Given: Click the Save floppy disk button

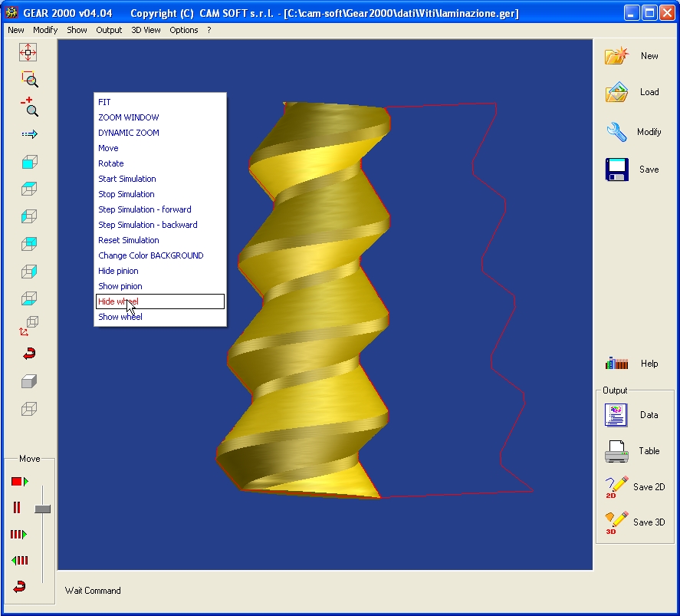Looking at the screenshot, I should point(616,170).
